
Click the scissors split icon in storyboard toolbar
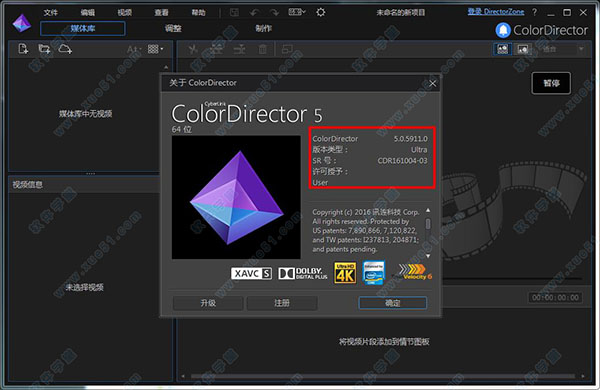193,49
